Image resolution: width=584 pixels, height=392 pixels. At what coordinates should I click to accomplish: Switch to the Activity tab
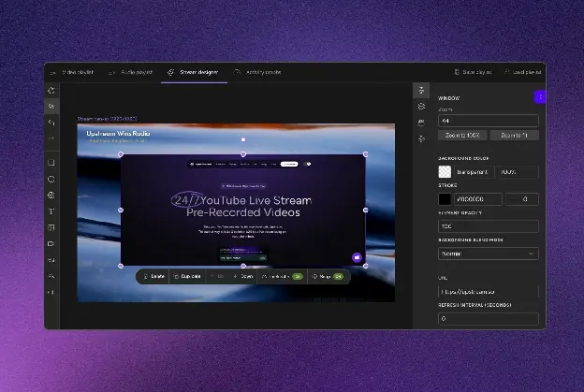(x=257, y=72)
